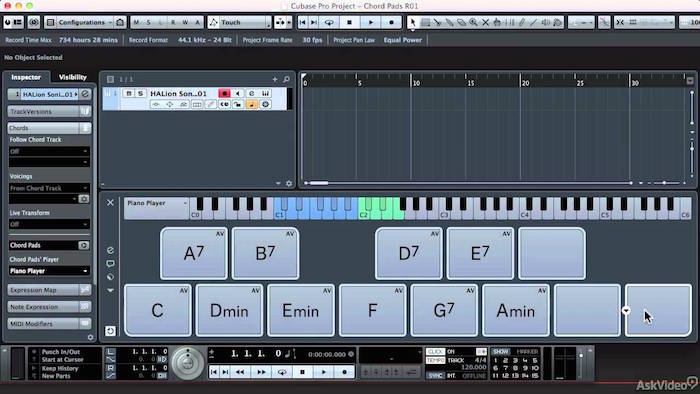Switch to the Visibility tab
This screenshot has height=394, width=700.
pos(73,77)
